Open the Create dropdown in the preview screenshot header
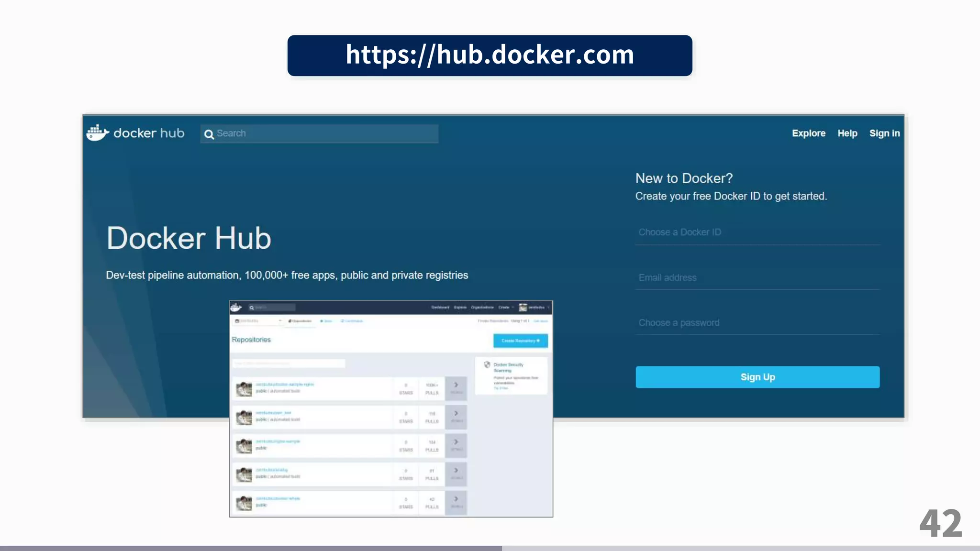 pos(506,307)
